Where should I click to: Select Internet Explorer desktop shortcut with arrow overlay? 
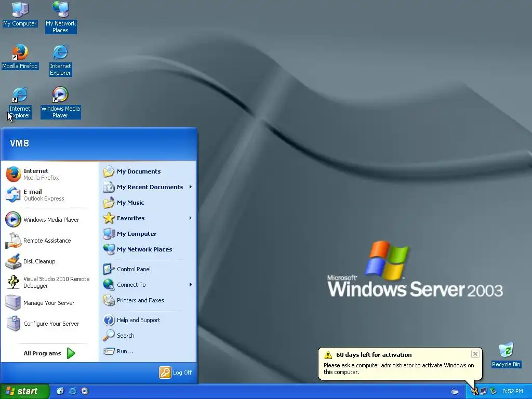click(20, 103)
